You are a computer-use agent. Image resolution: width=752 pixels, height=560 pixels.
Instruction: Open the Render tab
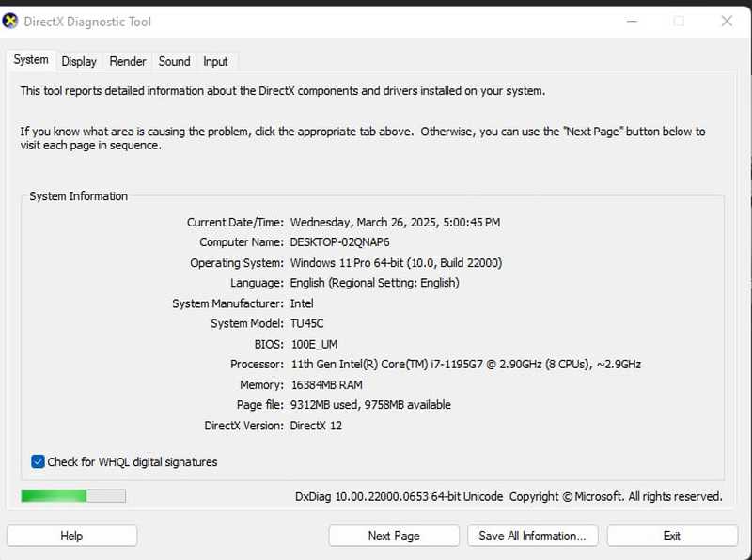(128, 61)
